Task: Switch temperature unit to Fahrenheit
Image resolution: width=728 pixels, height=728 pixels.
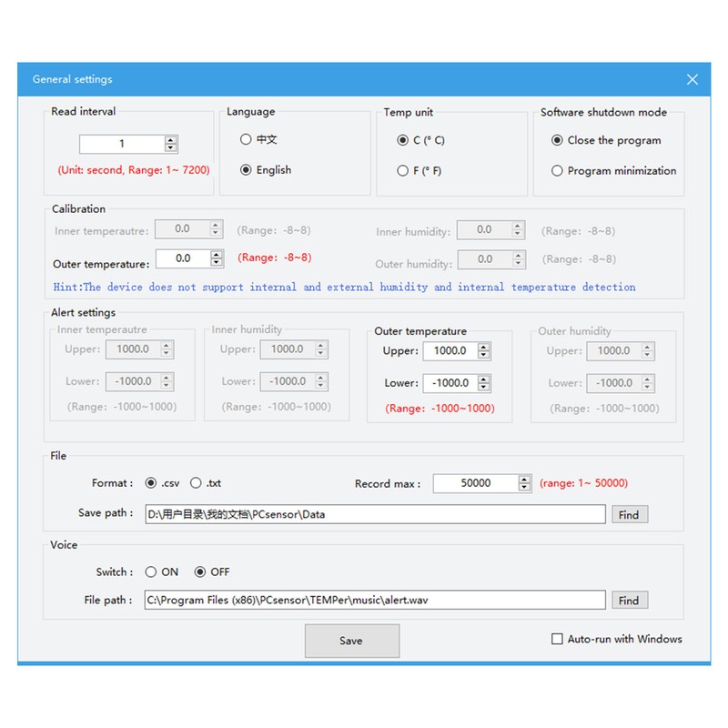Action: pyautogui.click(x=402, y=169)
